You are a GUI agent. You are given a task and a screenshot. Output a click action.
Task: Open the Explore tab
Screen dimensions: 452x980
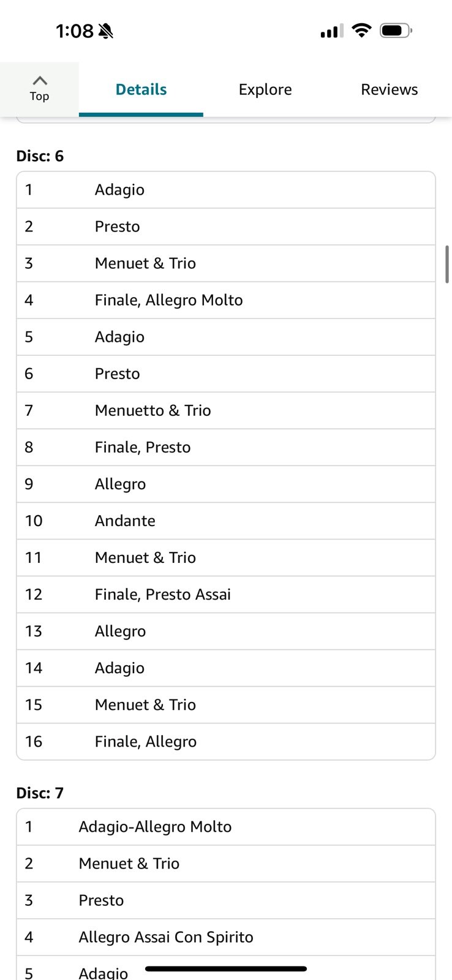click(265, 89)
